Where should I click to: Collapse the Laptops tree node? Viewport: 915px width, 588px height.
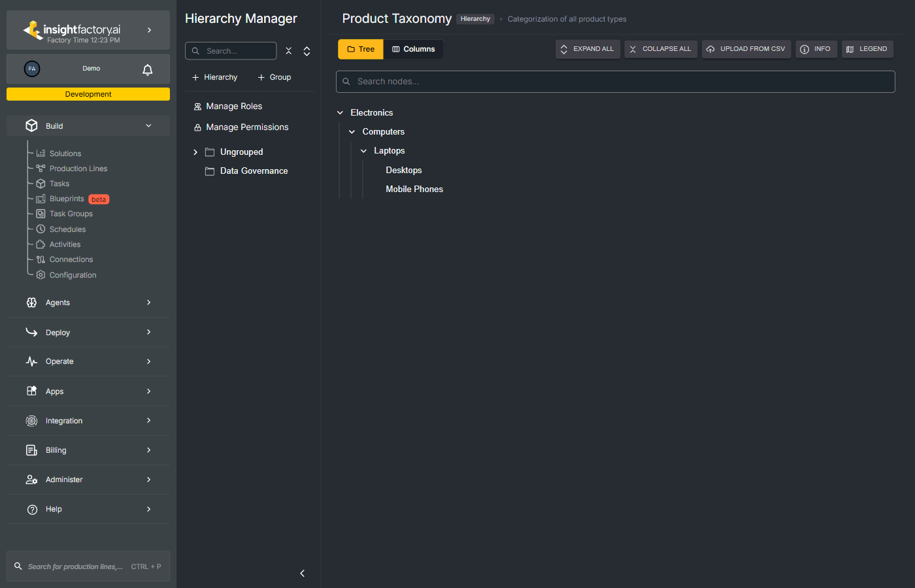coord(363,150)
